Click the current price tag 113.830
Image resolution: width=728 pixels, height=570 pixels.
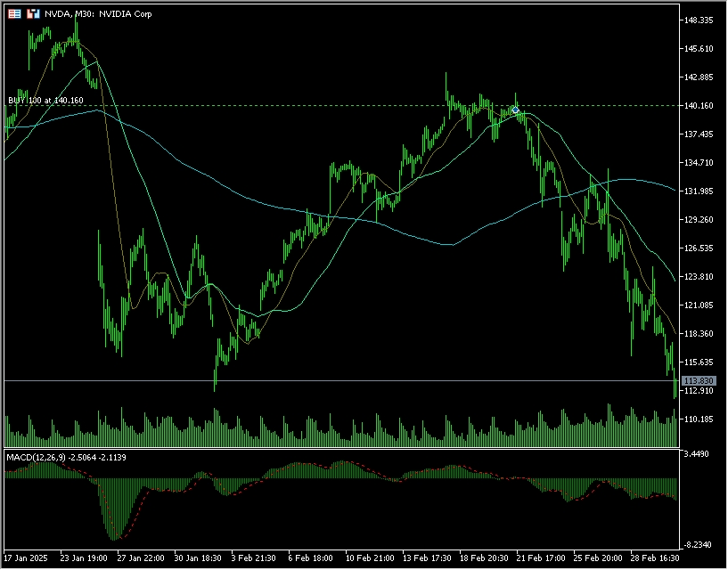pos(699,381)
